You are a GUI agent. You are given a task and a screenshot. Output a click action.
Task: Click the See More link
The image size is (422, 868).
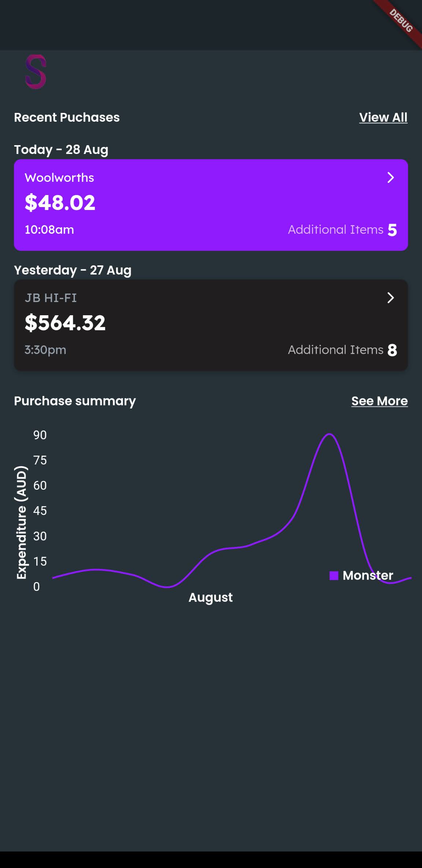[x=380, y=401]
